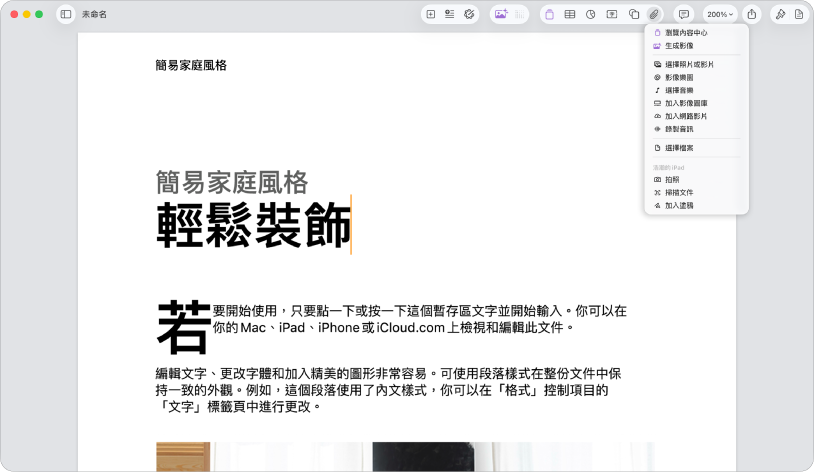Click the gear-with-pencil toolbar icon
814x473 pixels.
(469, 15)
